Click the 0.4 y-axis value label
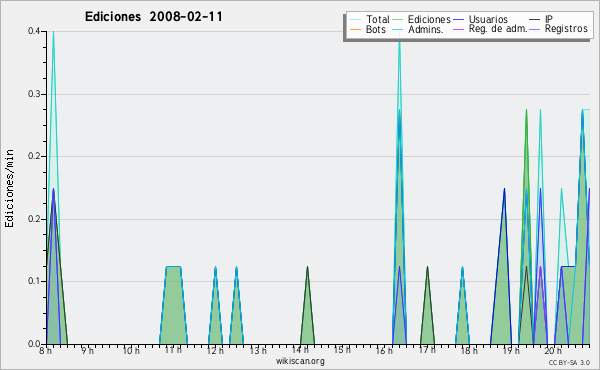 [34, 31]
